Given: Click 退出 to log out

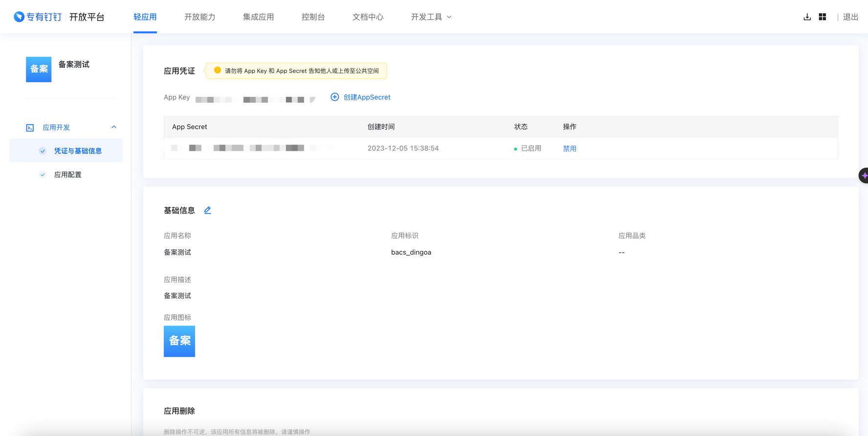Looking at the screenshot, I should [x=851, y=17].
